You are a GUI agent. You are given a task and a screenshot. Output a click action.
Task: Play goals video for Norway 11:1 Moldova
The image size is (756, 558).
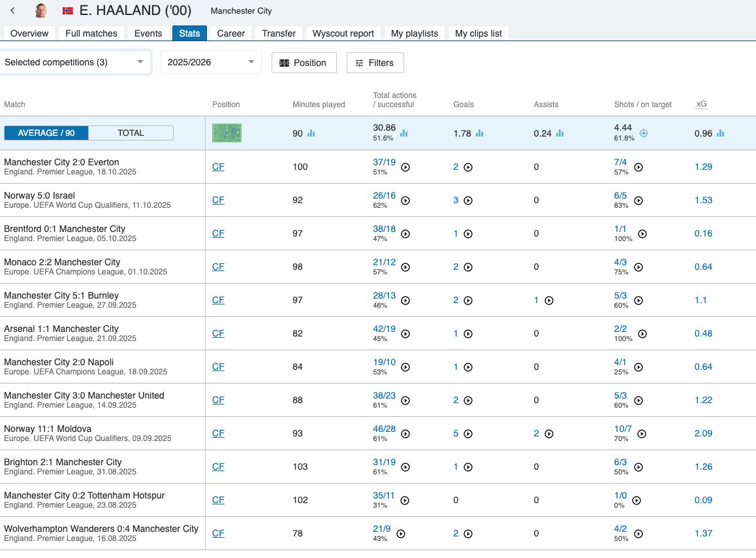(x=468, y=434)
